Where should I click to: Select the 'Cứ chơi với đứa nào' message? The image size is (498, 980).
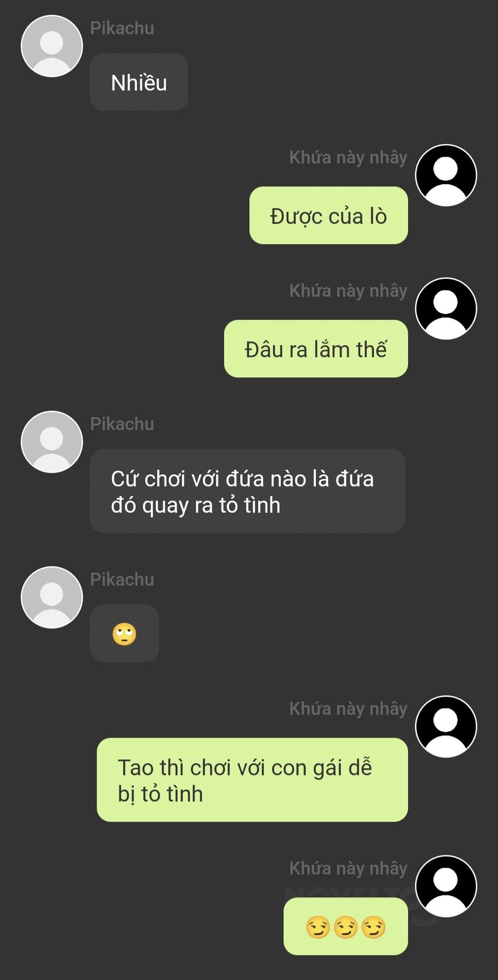pos(247,491)
